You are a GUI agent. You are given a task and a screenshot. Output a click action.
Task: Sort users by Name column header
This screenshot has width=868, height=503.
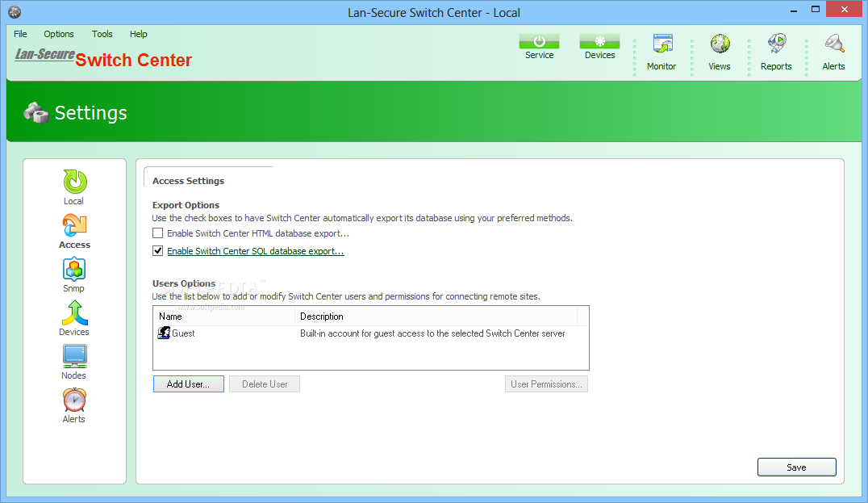tap(223, 316)
